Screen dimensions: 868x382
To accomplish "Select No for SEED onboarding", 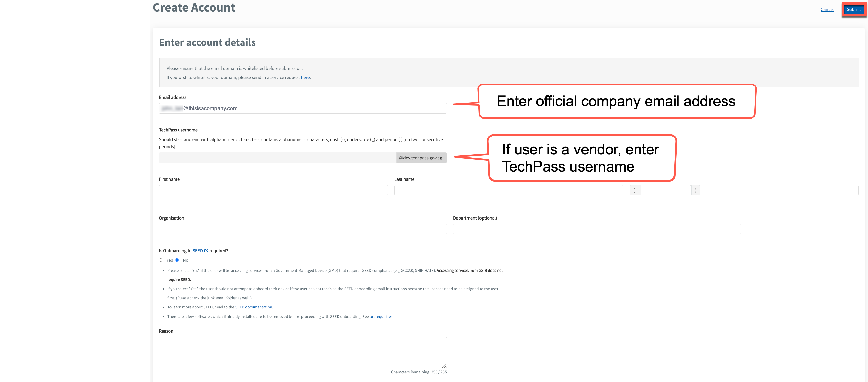I will pos(177,260).
